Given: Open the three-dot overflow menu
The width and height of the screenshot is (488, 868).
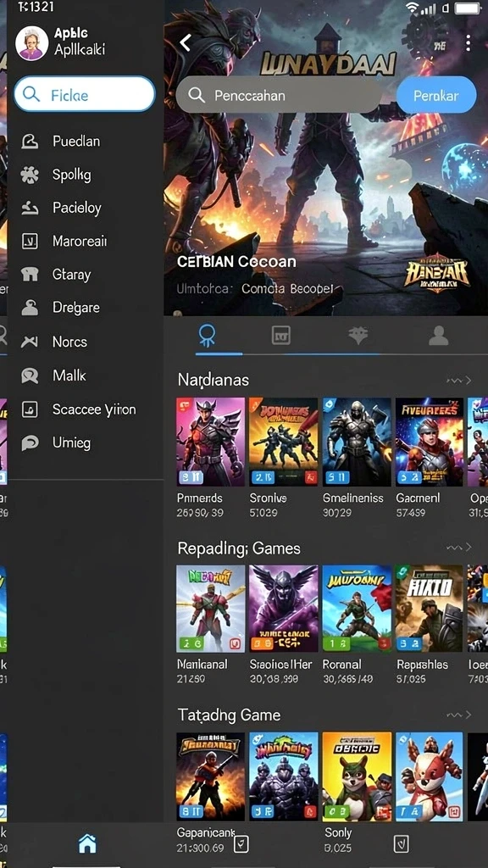Looking at the screenshot, I should [468, 42].
